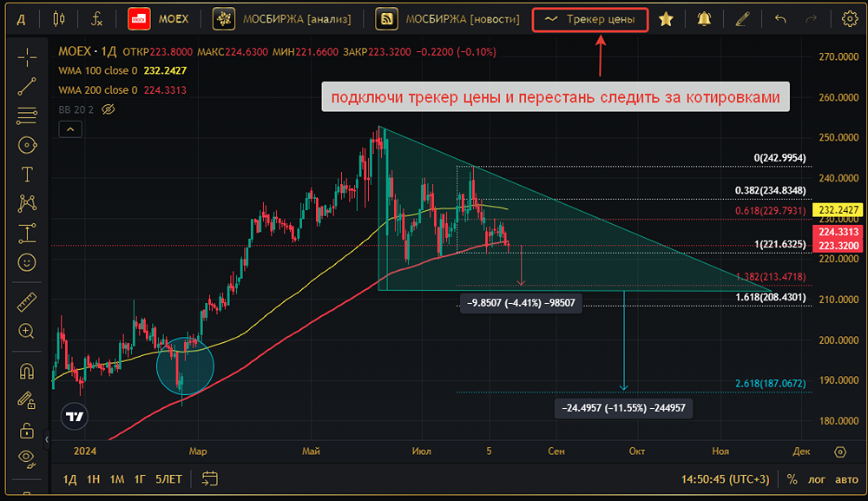Click the -24.4957 (-11.55%) measurement label
Viewport: 868px width, 501px height.
point(623,408)
